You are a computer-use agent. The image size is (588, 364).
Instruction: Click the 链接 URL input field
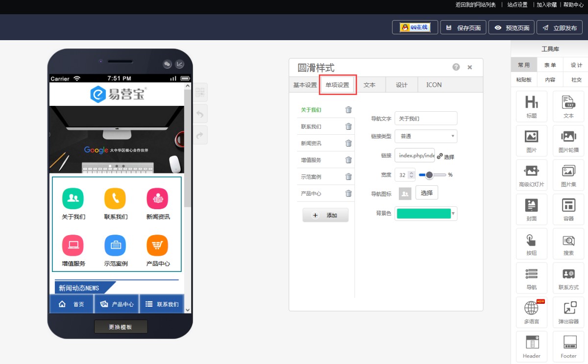[x=415, y=155]
